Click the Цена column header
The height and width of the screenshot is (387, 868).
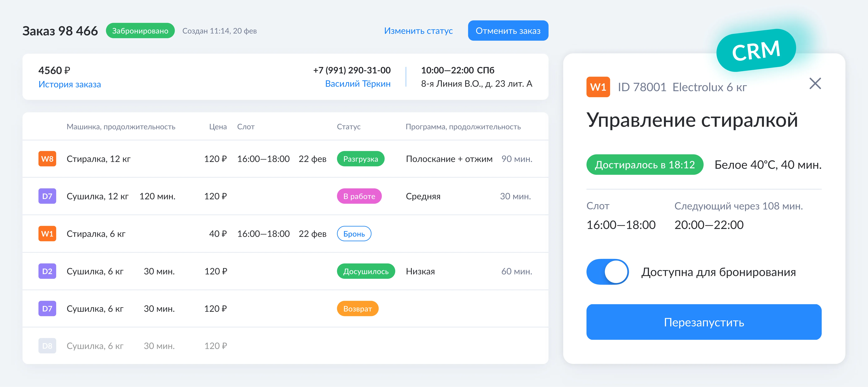(x=218, y=127)
